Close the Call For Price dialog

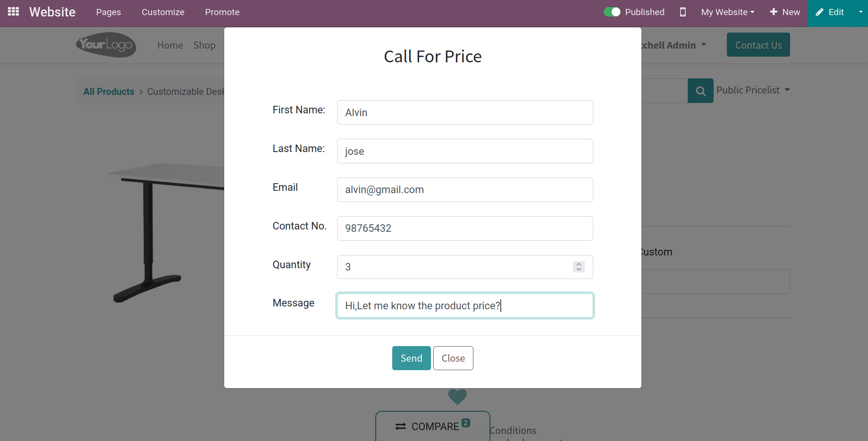[453, 358]
